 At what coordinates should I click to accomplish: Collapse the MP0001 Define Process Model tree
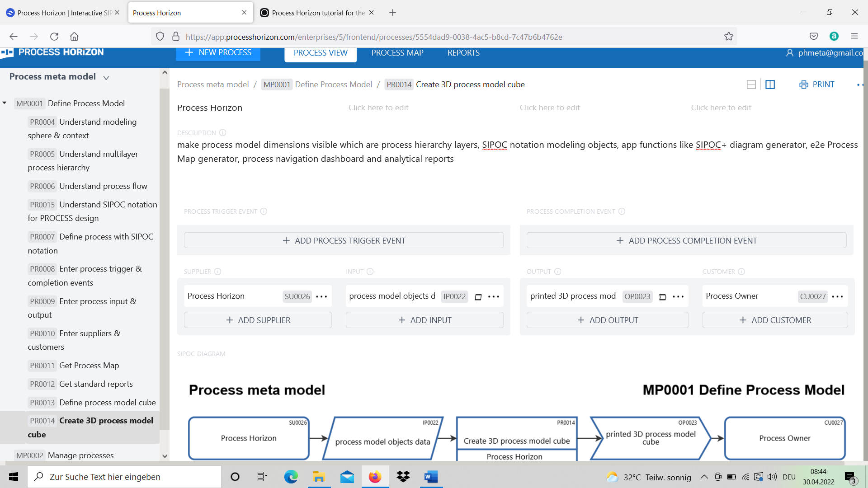5,103
